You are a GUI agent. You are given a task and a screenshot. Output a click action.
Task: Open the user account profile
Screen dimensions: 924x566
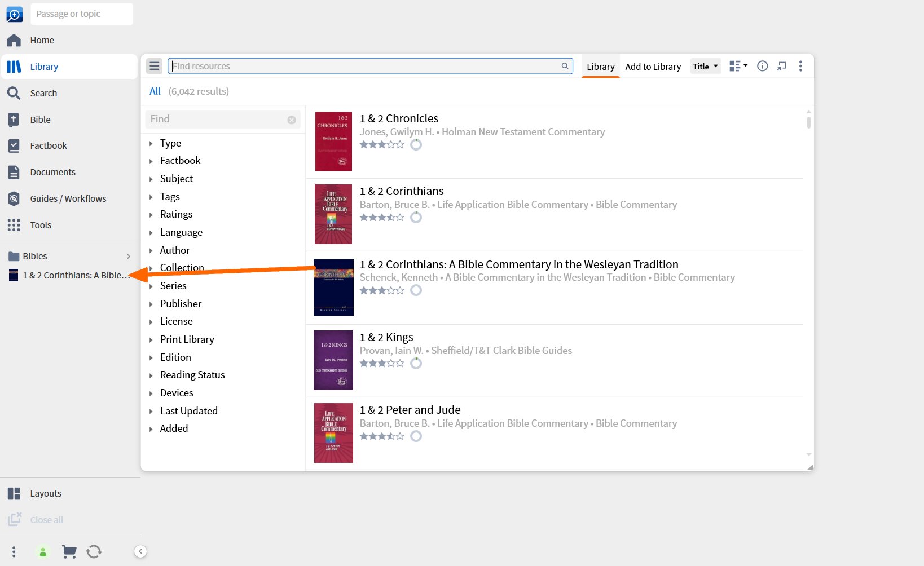(43, 552)
